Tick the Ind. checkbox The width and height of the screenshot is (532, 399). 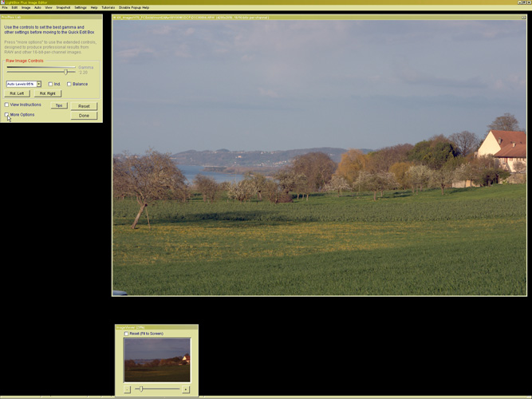click(50, 84)
